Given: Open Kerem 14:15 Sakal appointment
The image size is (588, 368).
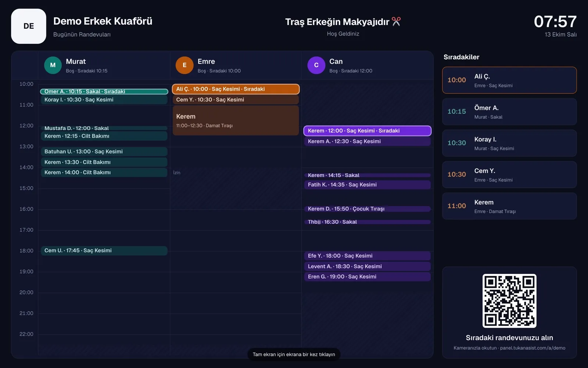Looking at the screenshot, I should point(367,175).
